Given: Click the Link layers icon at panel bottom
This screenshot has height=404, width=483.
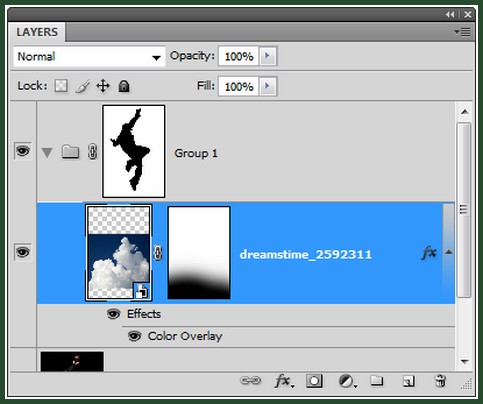Looking at the screenshot, I should coord(250,380).
